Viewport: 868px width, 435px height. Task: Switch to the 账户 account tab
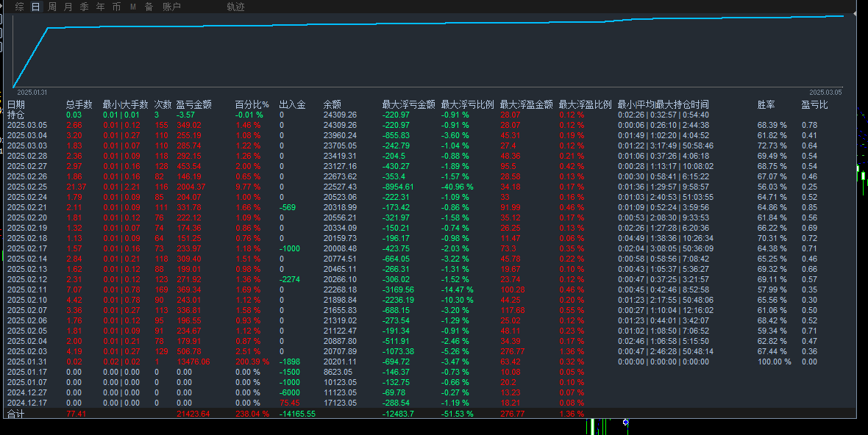tap(171, 7)
